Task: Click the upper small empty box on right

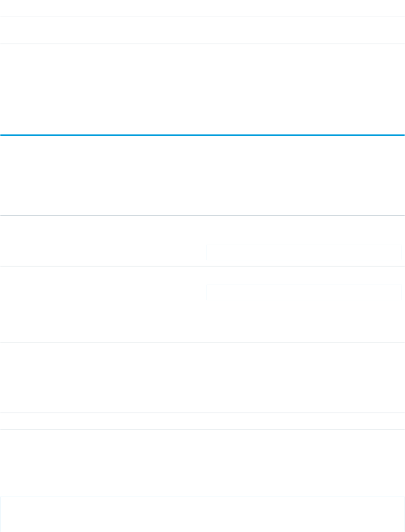Action: tap(304, 252)
